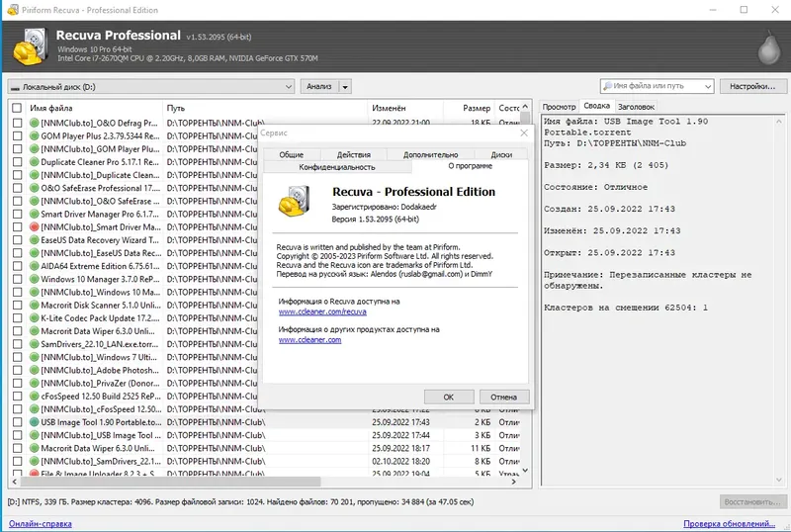Open Онлайн-справка link
The width and height of the screenshot is (791, 532).
[x=41, y=523]
